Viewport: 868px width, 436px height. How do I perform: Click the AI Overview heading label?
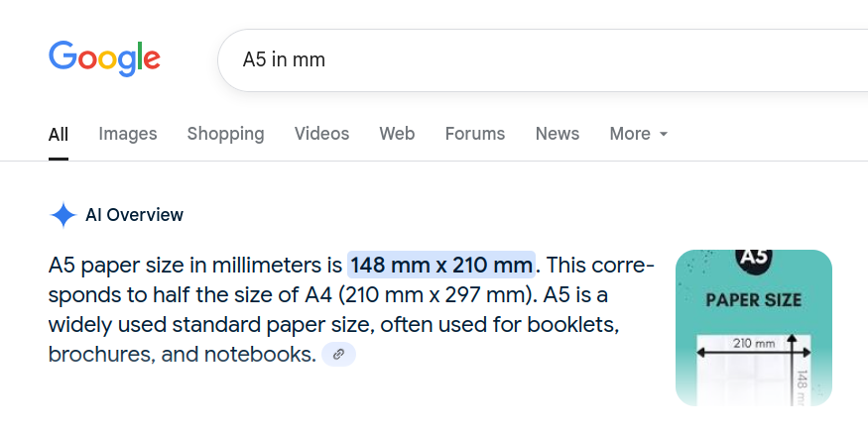point(134,215)
